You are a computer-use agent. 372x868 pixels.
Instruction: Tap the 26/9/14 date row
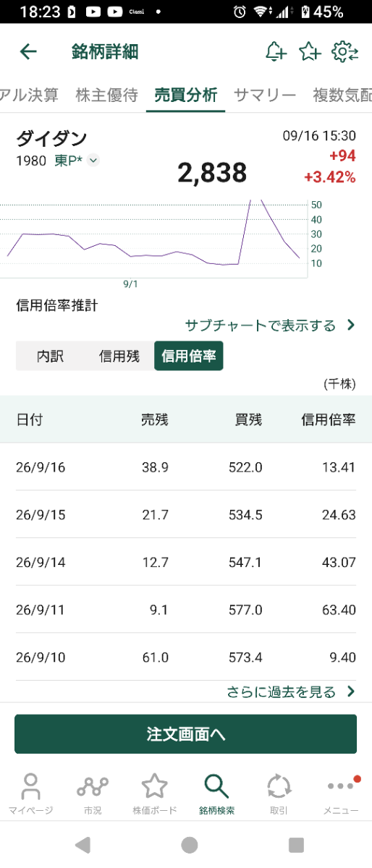[x=186, y=562]
